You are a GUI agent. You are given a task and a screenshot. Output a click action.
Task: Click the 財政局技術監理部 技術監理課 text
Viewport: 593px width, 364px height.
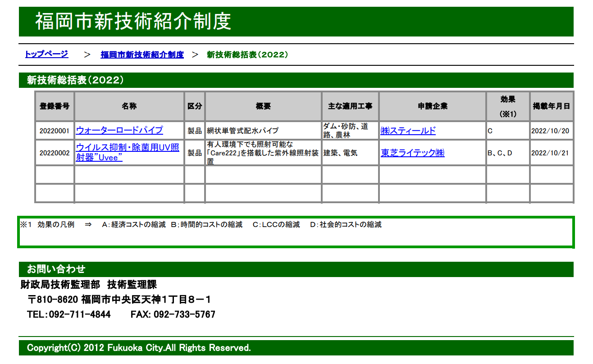89,285
